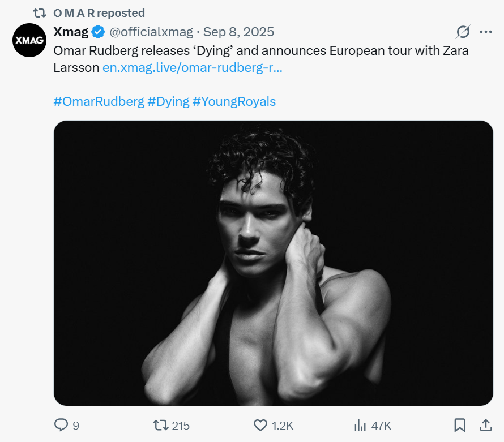Open the Xmag display name profile
Screen dimensions: 504x442
coord(70,32)
